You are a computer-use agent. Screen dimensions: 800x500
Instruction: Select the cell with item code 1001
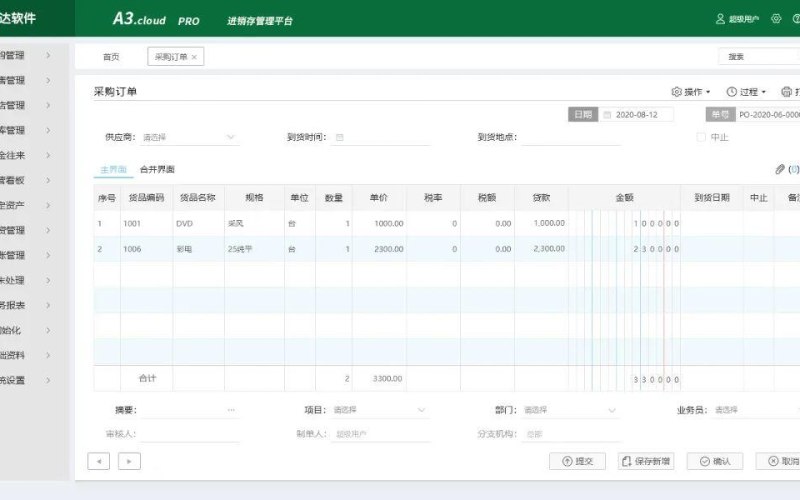(x=146, y=223)
